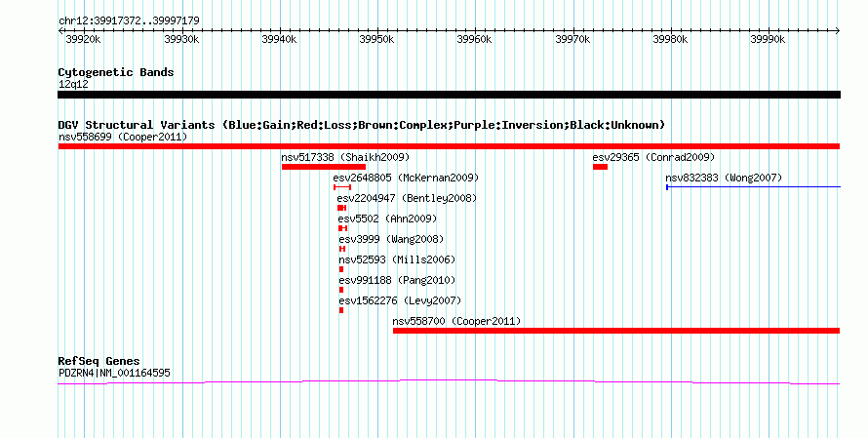Screen dimensions: 868x438
Task: Open variant label esv29365 (Conrad2009)
Action: 653,157
